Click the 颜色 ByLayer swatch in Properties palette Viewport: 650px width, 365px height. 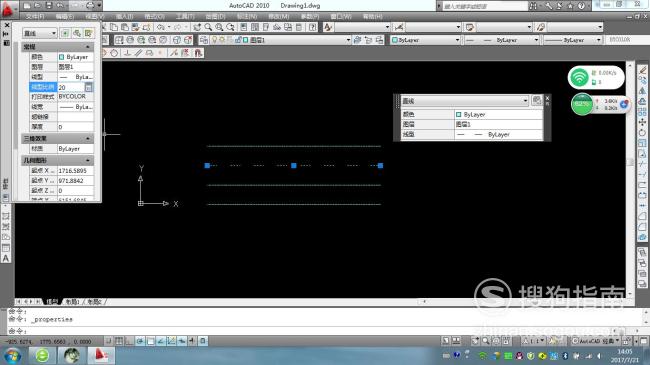tap(61, 57)
